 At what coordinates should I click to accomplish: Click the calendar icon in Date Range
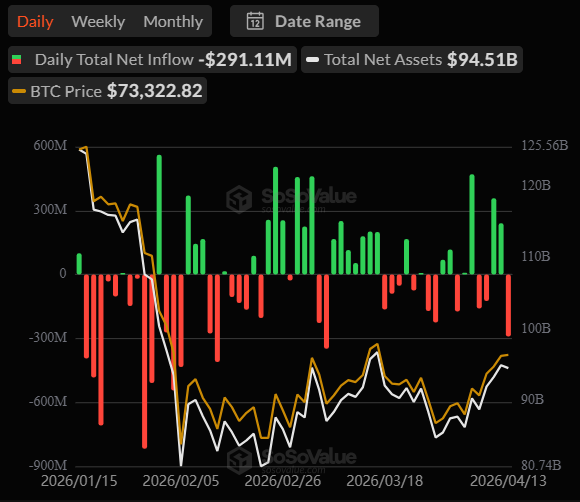(255, 21)
